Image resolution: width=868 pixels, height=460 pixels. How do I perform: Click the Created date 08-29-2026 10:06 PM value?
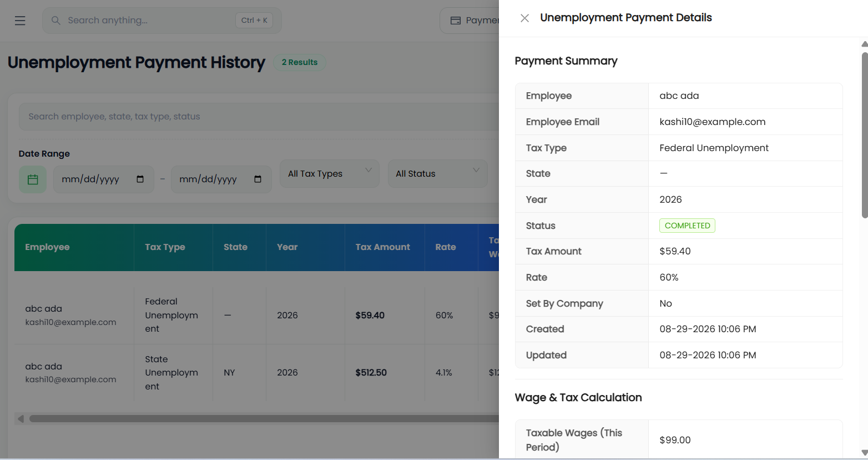click(x=708, y=329)
